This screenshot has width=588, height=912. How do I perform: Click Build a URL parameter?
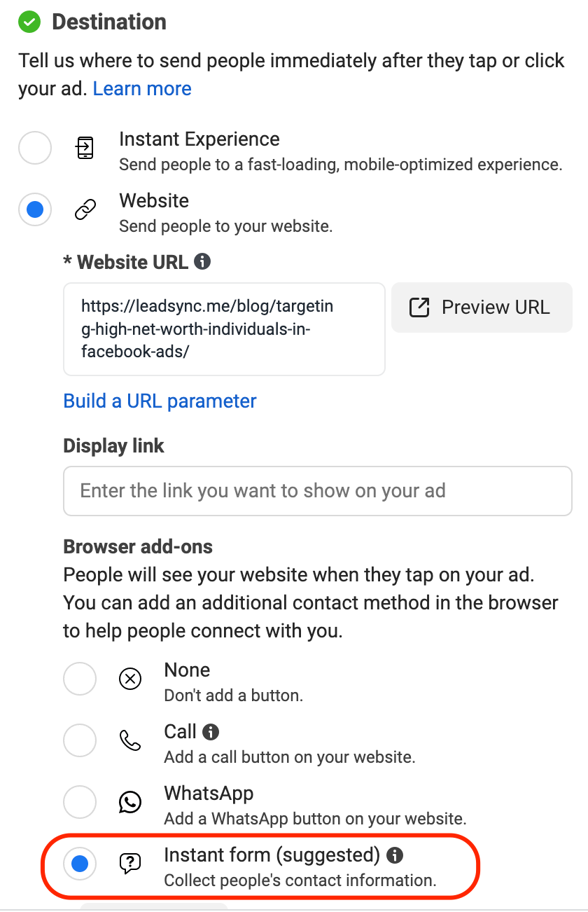point(160,401)
